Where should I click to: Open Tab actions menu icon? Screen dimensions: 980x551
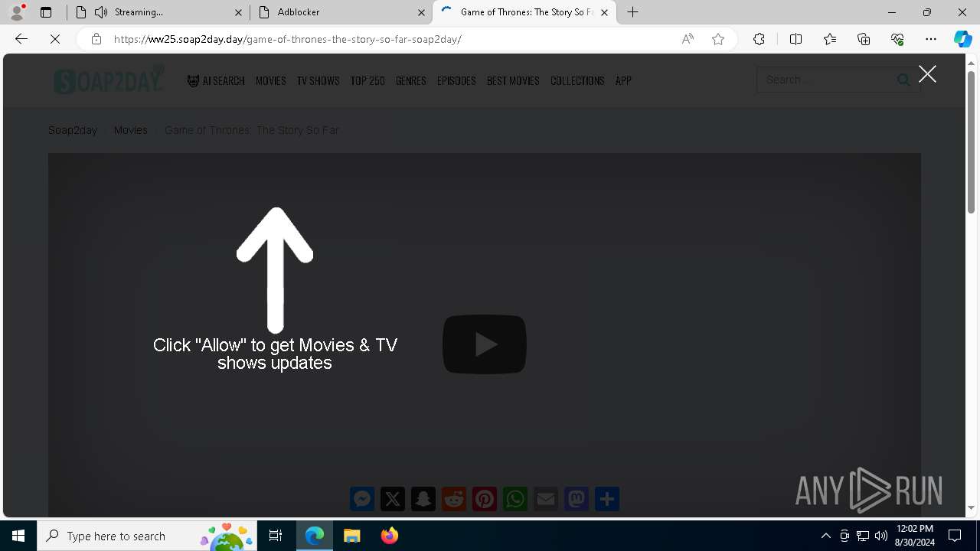coord(46,12)
